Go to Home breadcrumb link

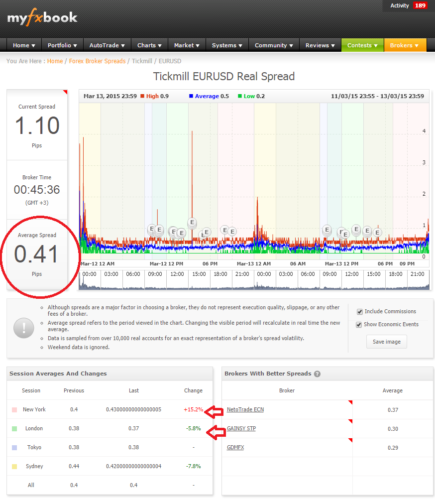tap(55, 61)
